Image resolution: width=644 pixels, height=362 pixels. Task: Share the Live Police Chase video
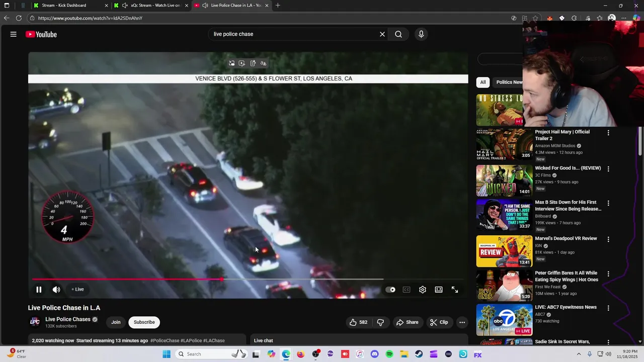(407, 322)
